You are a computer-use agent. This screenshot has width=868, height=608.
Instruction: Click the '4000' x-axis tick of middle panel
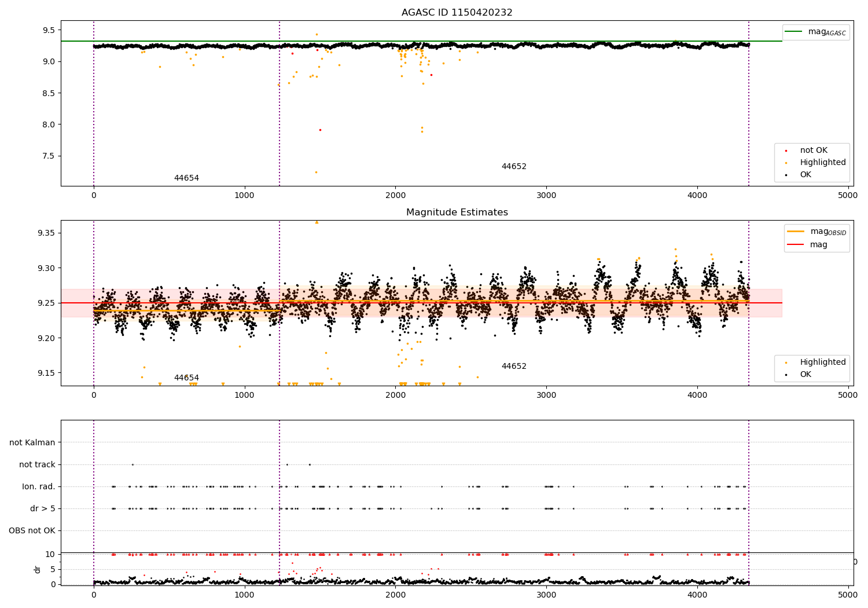[x=697, y=395]
